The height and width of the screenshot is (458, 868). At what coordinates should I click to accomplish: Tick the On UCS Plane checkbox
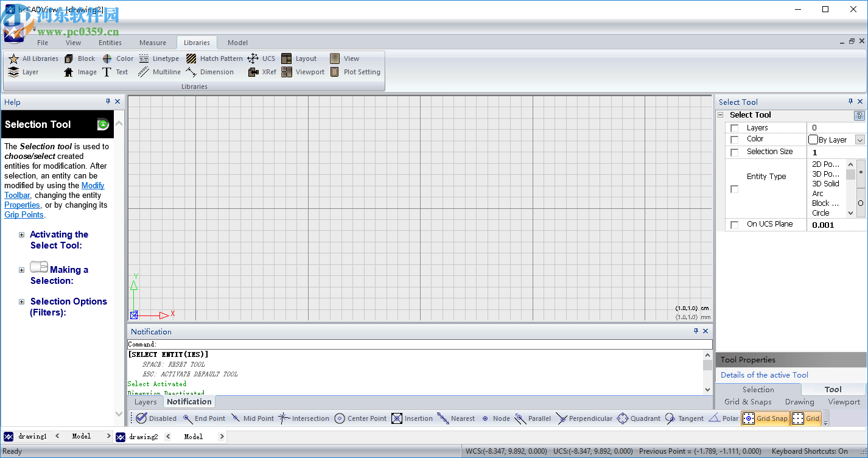(735, 225)
